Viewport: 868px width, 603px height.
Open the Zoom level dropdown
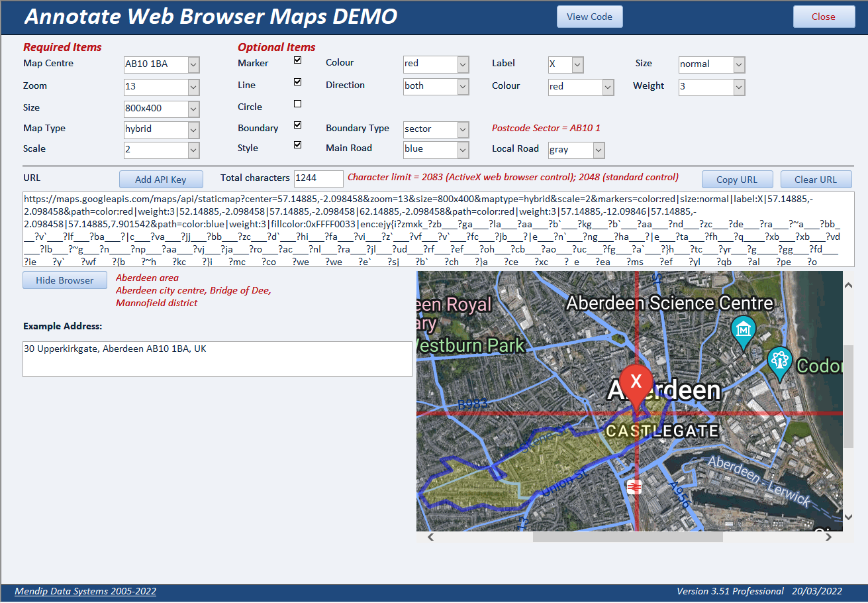click(x=193, y=87)
